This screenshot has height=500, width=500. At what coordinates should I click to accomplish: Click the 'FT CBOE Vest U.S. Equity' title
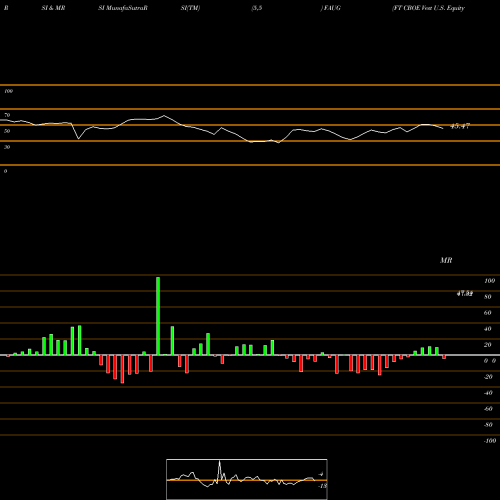tap(428, 8)
